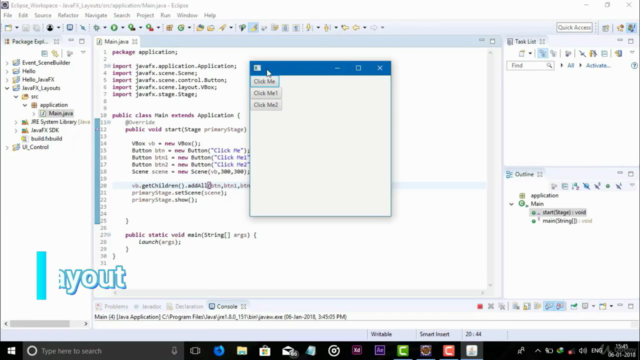Click the 'Click Me' button in JavaFX window
The image size is (640, 360).
pyautogui.click(x=264, y=81)
